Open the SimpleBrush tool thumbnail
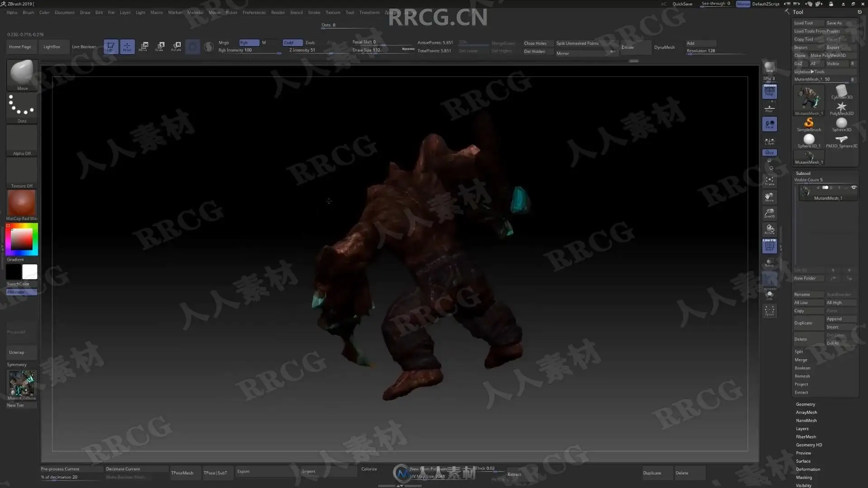The width and height of the screenshot is (868, 488). click(809, 124)
